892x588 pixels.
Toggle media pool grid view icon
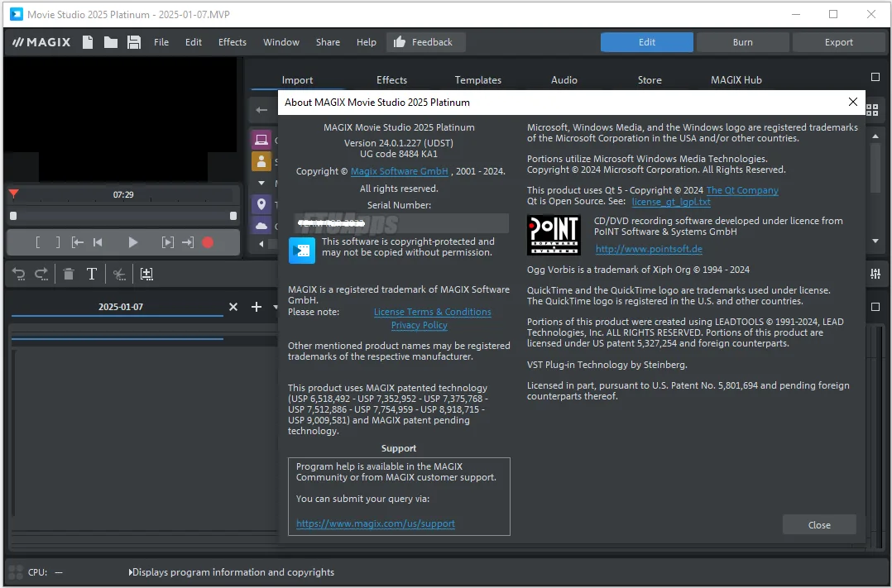[x=872, y=110]
